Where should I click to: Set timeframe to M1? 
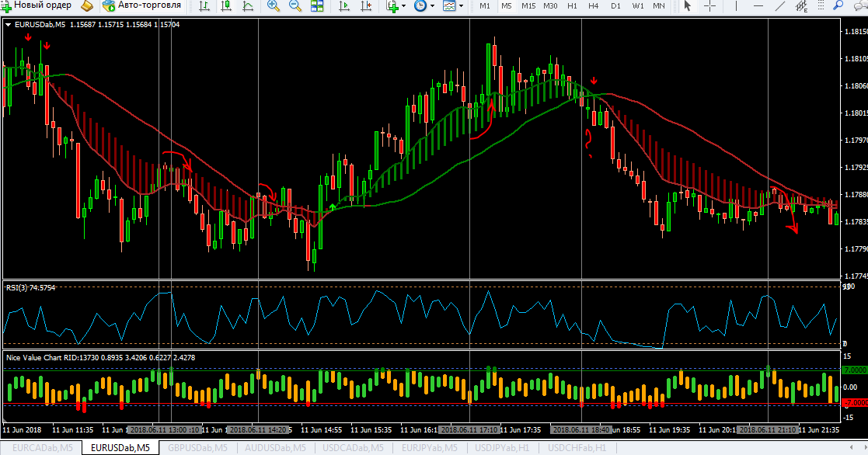[x=485, y=5]
